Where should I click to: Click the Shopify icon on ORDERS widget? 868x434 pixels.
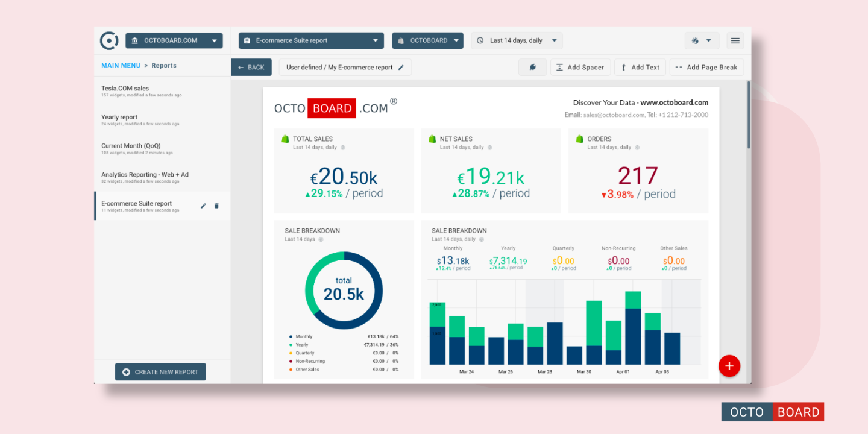tap(580, 139)
